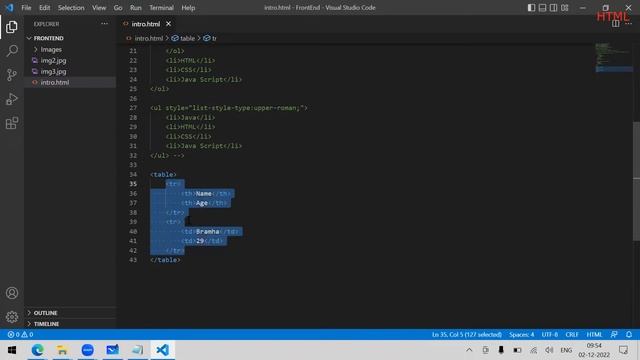640x360 pixels.
Task: Open the Zoom app from taskbar
Action: coord(87,350)
